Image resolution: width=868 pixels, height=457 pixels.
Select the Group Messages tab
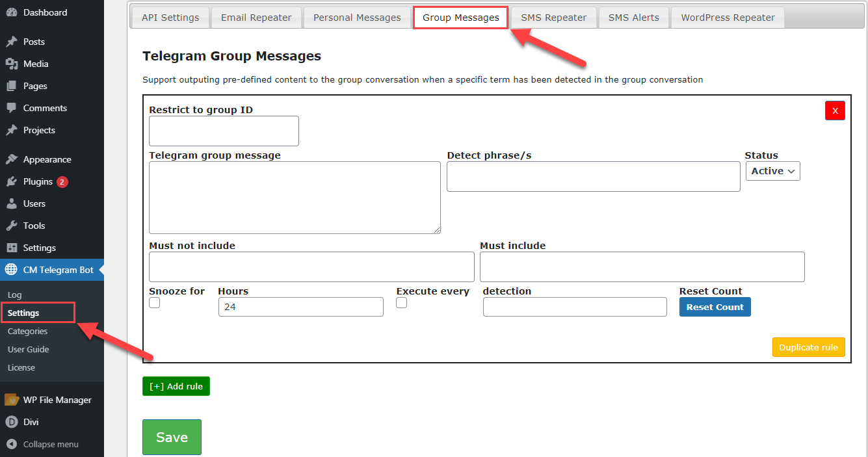click(461, 18)
